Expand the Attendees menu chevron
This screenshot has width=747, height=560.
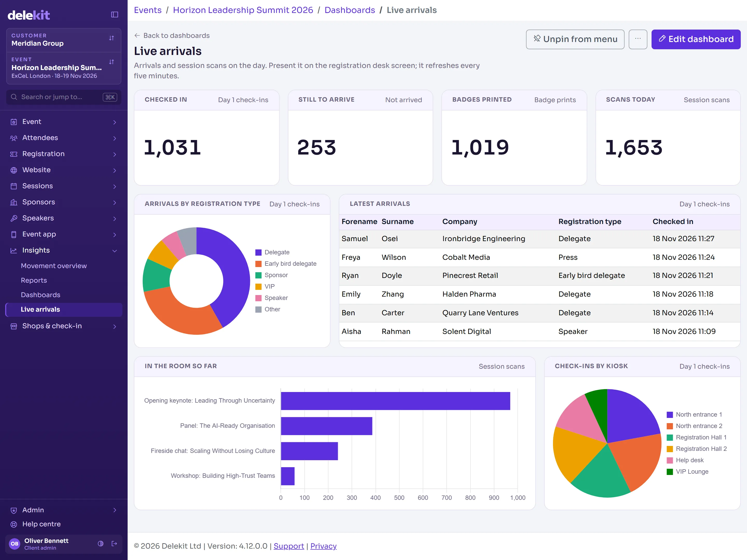point(115,138)
